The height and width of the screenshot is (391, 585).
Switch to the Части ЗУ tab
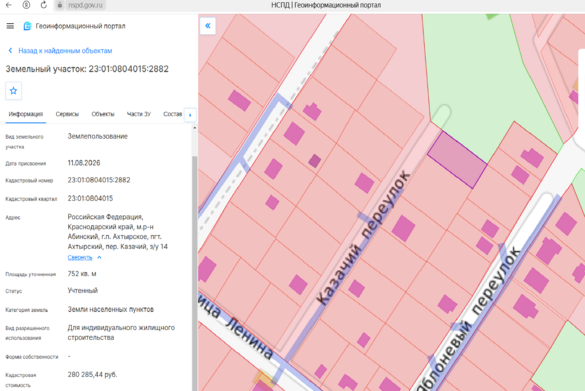(x=139, y=114)
